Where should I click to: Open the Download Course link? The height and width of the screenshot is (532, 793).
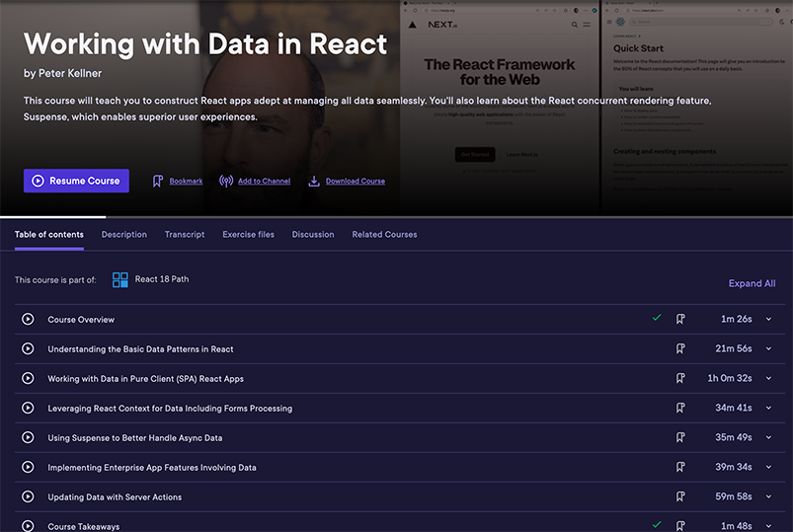coord(356,181)
